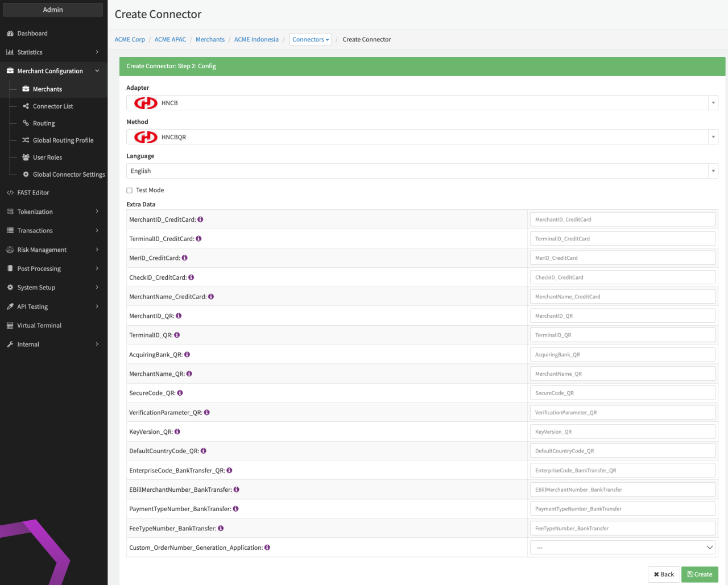The height and width of the screenshot is (585, 728).
Task: Click the info icon beside MerchantID_CreditCard
Action: click(x=200, y=219)
